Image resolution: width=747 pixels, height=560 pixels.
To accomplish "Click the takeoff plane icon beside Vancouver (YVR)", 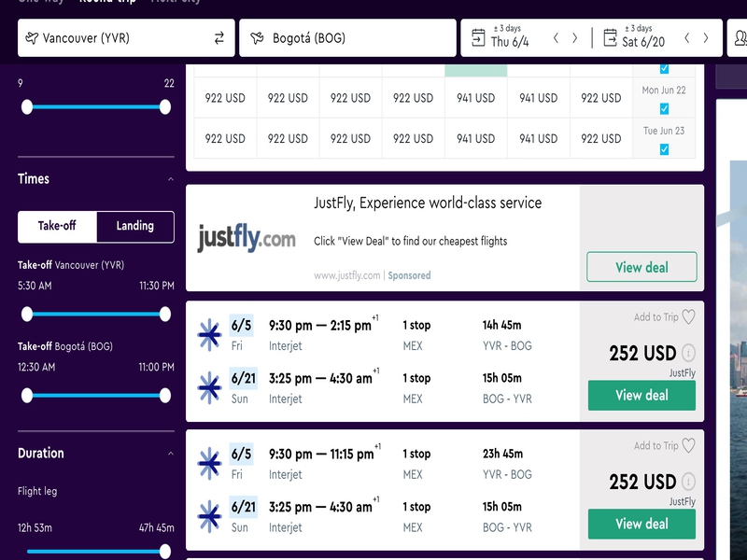I will [x=32, y=38].
